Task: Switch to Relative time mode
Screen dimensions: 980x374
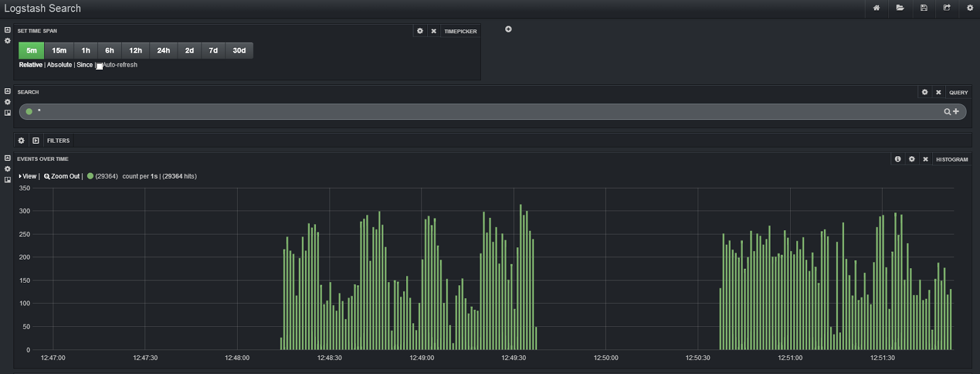Action: [31, 65]
